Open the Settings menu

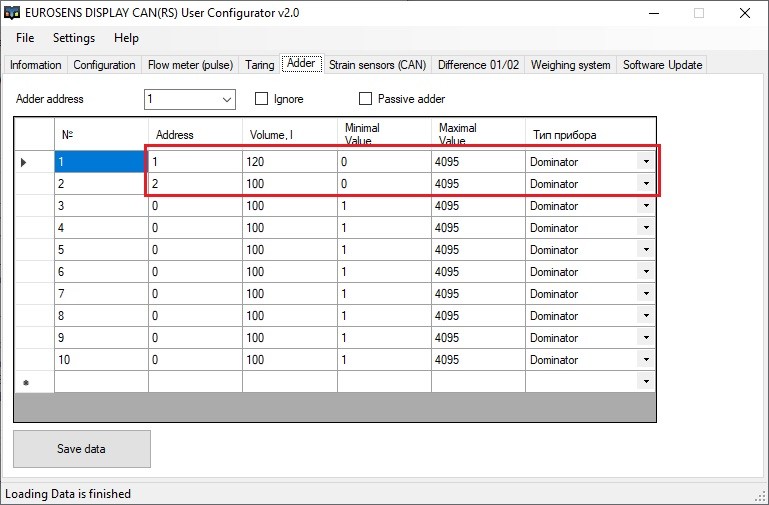point(74,38)
